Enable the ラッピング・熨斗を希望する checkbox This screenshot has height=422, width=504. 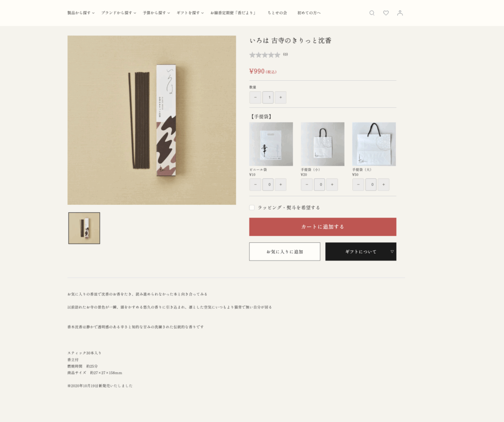click(x=252, y=208)
